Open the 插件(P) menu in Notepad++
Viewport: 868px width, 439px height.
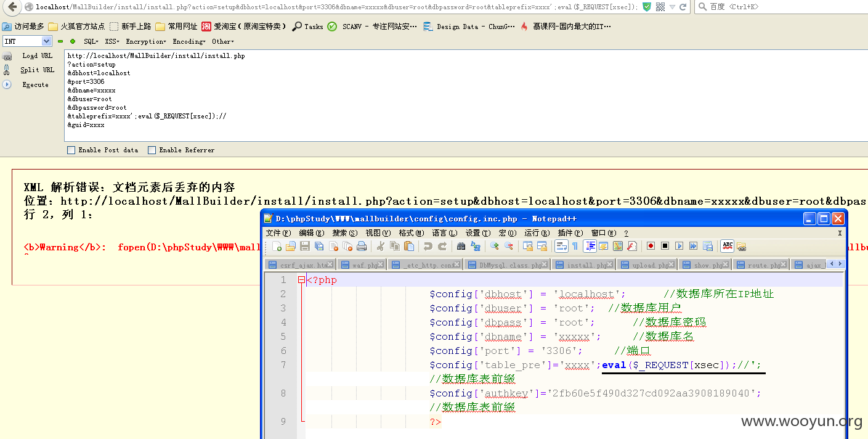point(570,233)
